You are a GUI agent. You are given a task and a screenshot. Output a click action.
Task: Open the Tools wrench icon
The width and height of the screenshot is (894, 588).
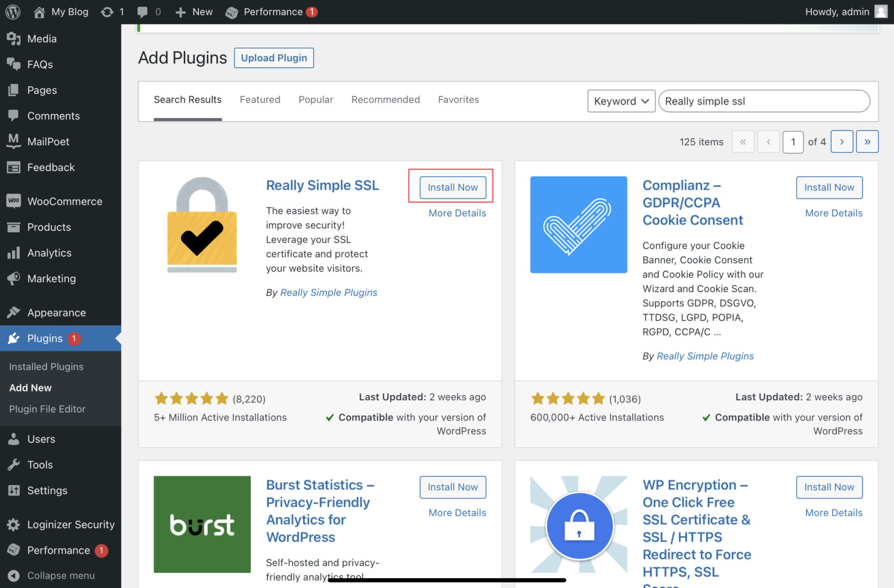point(14,464)
